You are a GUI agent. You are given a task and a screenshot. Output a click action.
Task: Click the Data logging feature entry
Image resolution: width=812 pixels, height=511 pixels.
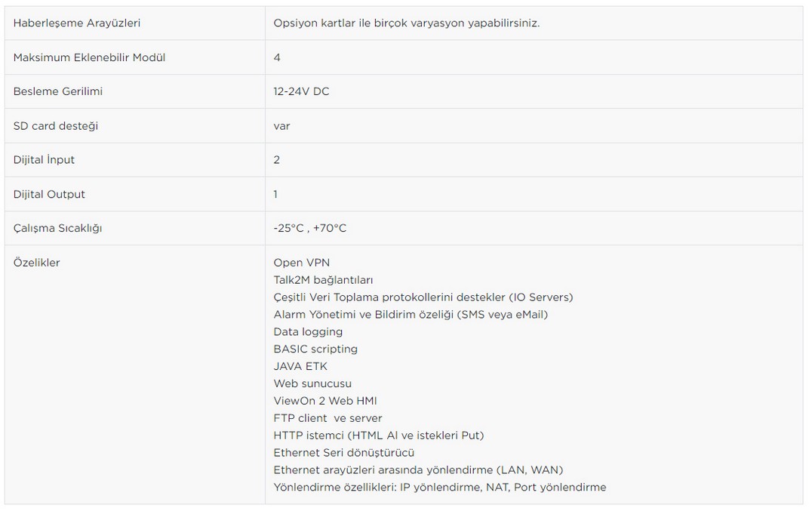[308, 332]
